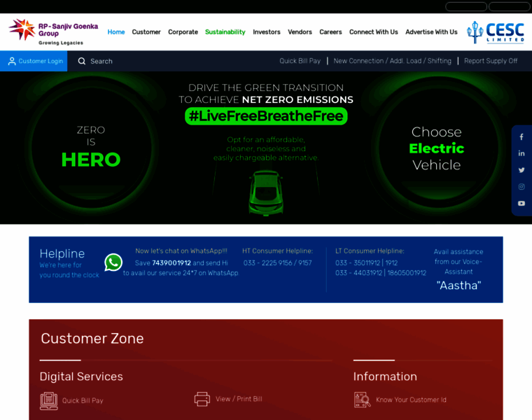Open the Report Supply Off link
This screenshot has height=420, width=532.
491,61
